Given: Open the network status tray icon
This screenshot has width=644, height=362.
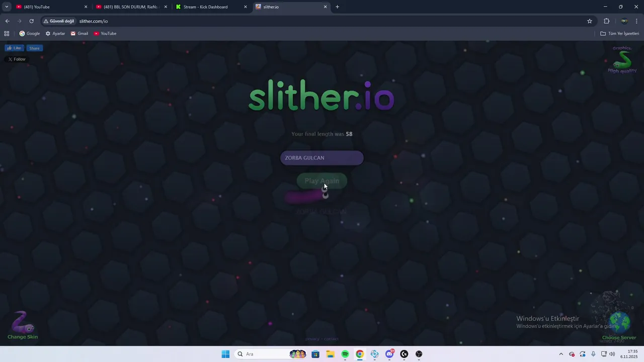Looking at the screenshot, I should [604, 354].
